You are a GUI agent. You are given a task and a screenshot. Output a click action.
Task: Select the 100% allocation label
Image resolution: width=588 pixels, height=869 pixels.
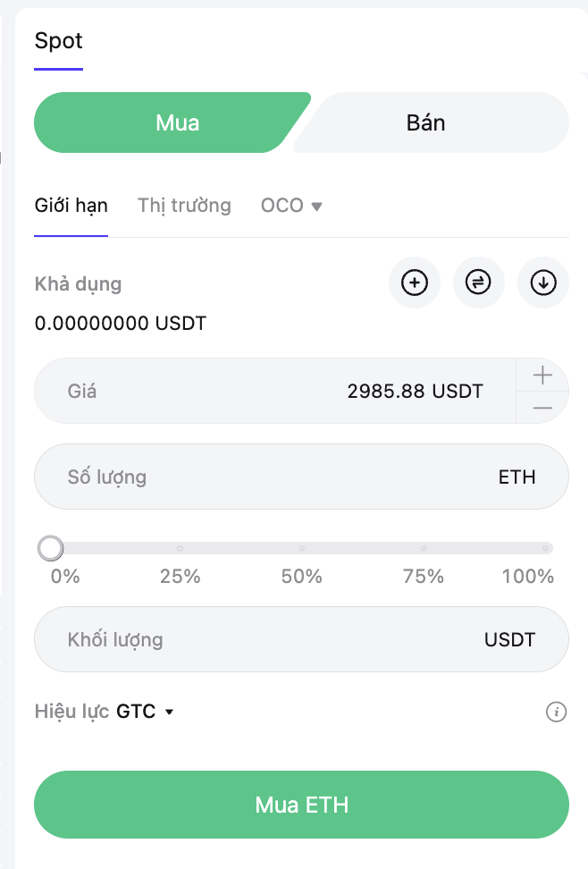527,577
